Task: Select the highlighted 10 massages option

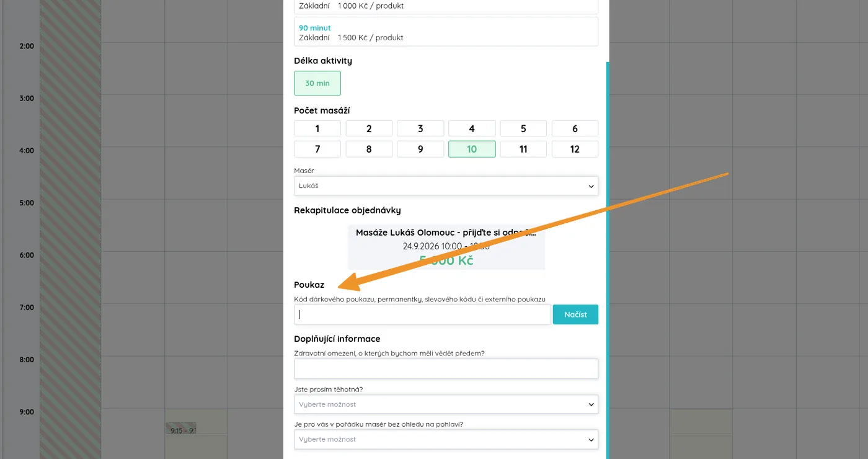Action: (472, 149)
